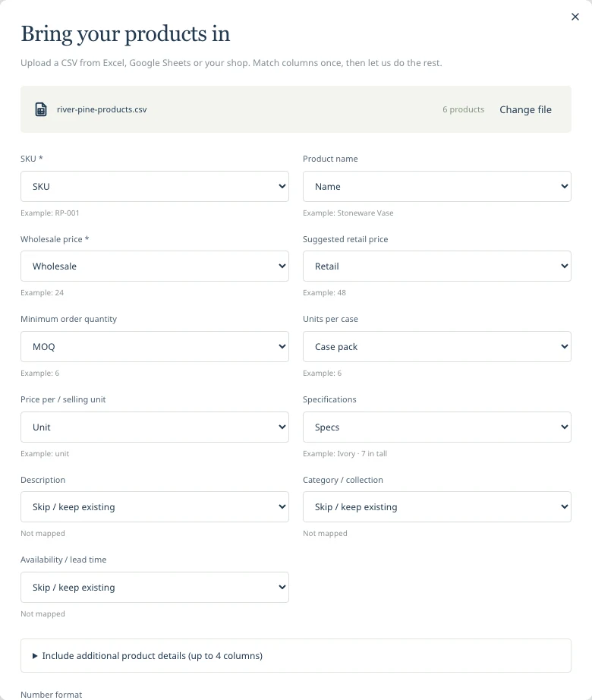
Task: Click the chevron on Availability / lead time select
Action: (282, 587)
